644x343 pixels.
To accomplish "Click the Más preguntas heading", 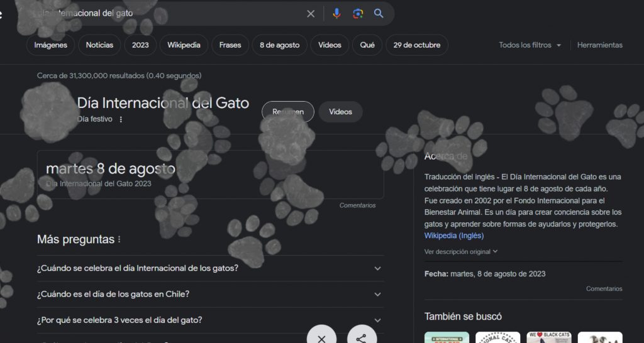I will 75,239.
